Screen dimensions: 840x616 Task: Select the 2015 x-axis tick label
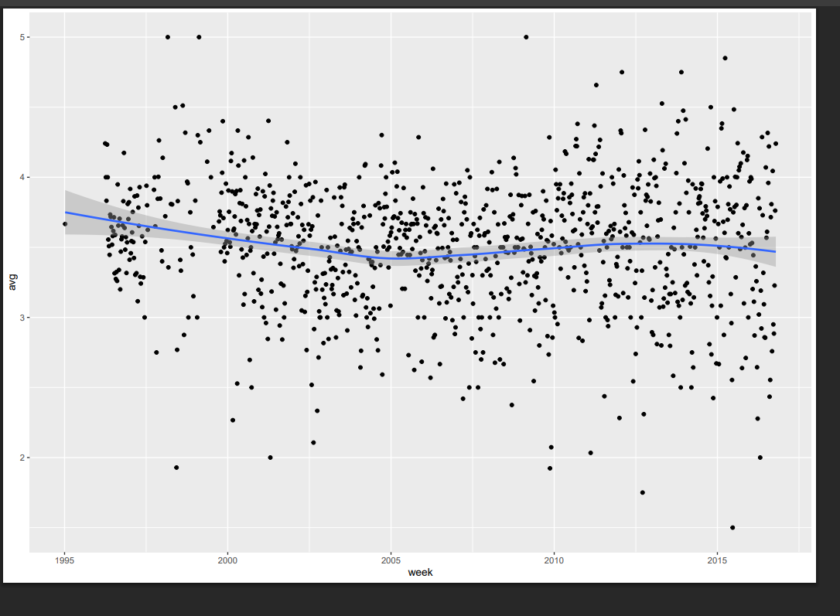click(717, 560)
